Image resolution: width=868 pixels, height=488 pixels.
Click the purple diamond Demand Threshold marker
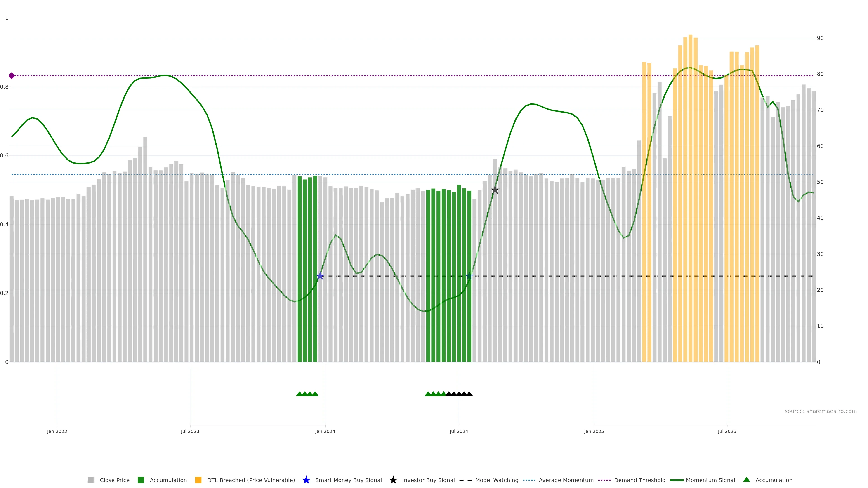coord(12,76)
